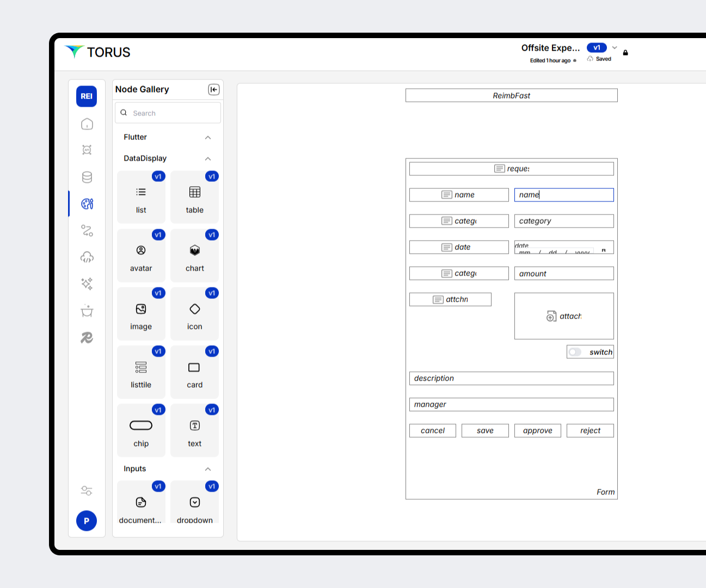The width and height of the screenshot is (706, 588).
Task: Select the avatar node from the gallery
Action: pyautogui.click(x=141, y=255)
